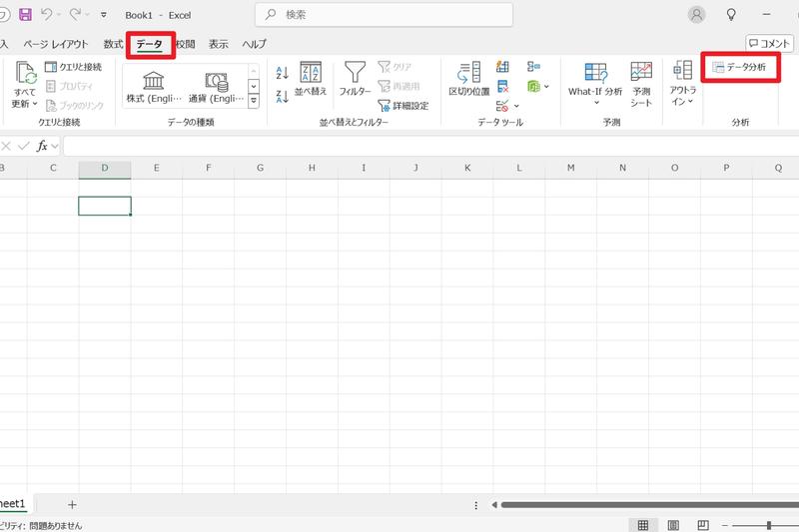799x532 pixels.
Task: Expand the アウトライン group
Action: tap(683, 83)
